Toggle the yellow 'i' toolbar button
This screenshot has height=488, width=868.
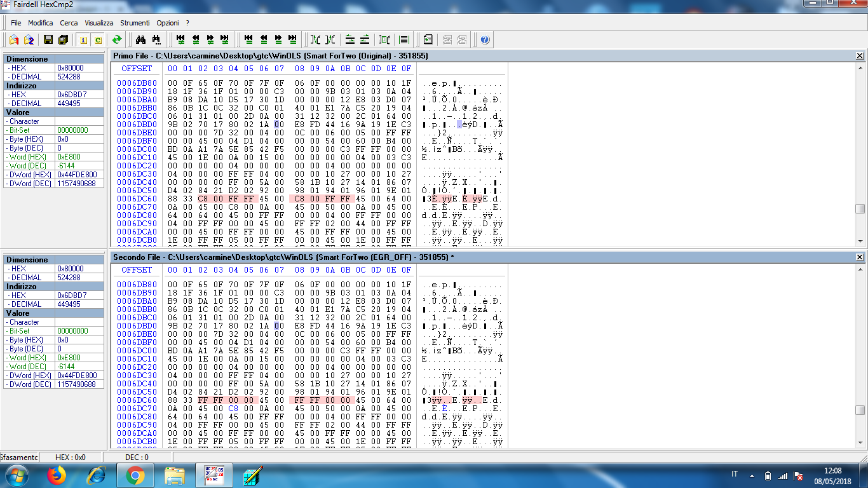pos(83,40)
